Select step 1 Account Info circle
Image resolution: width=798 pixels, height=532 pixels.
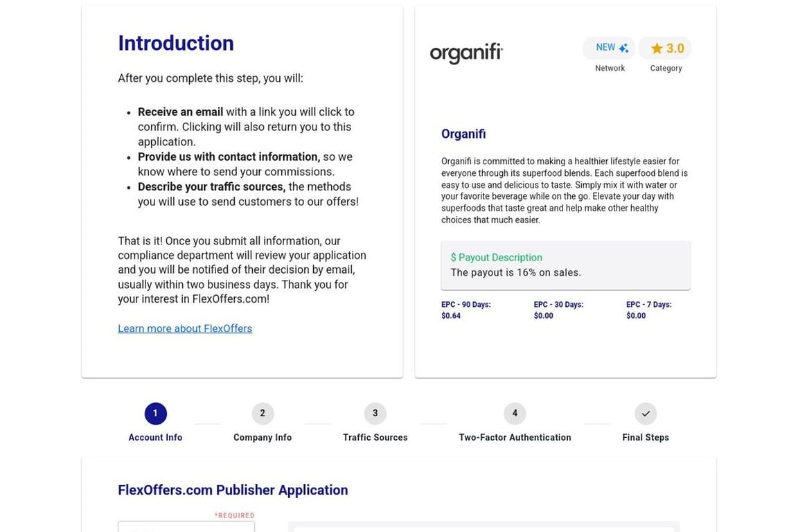pyautogui.click(x=155, y=414)
